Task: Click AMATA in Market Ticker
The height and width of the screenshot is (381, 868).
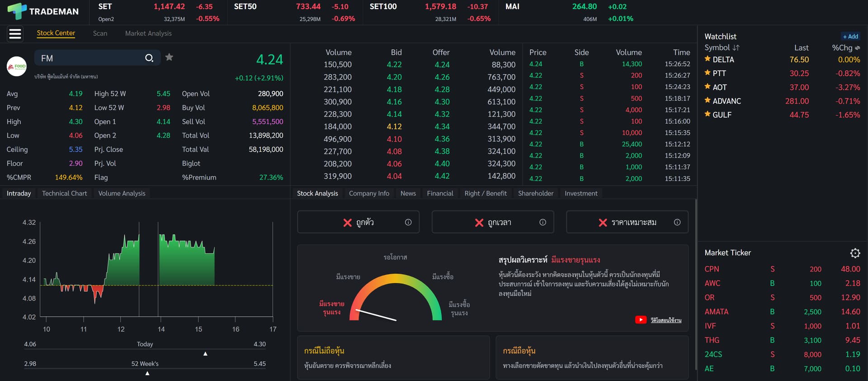Action: click(716, 312)
